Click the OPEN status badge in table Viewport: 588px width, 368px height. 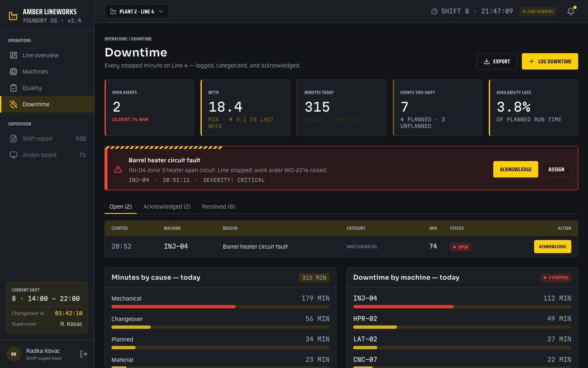click(461, 247)
